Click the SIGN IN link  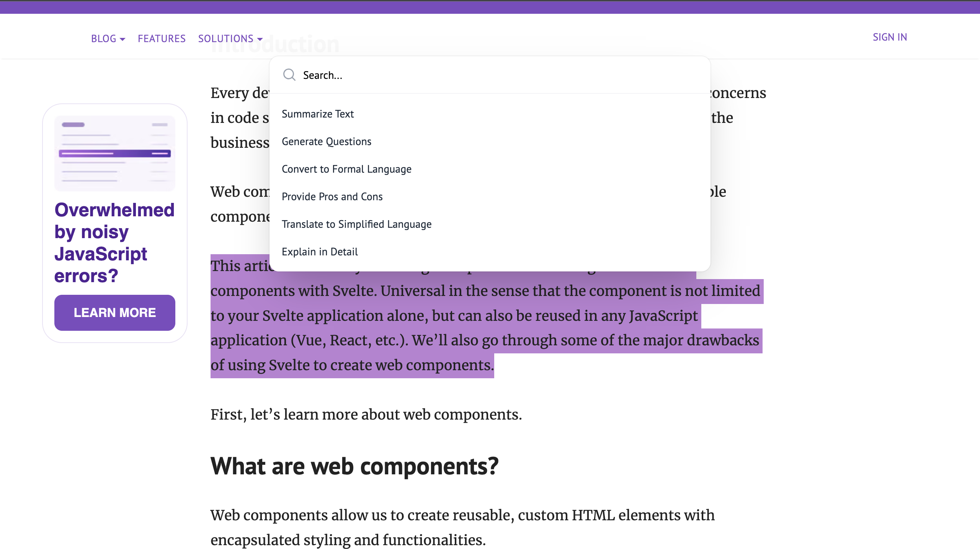click(889, 37)
